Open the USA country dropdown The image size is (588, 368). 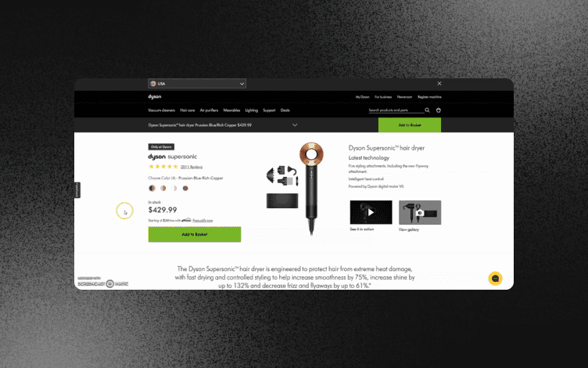point(197,83)
